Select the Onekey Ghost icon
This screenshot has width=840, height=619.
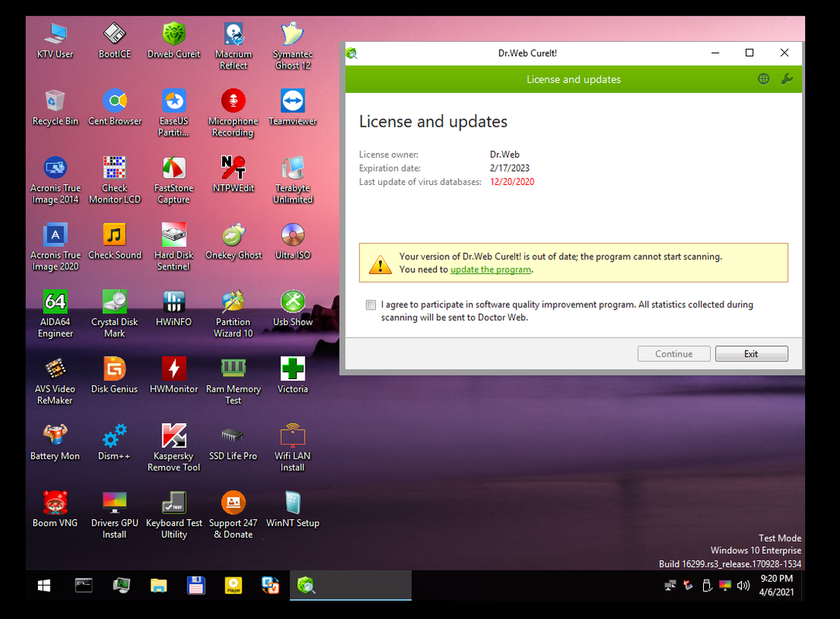(x=233, y=241)
